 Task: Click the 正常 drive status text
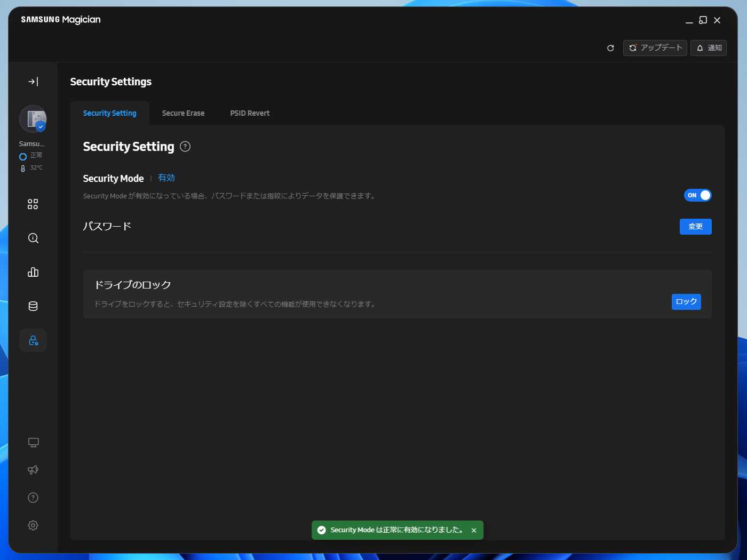coord(36,156)
